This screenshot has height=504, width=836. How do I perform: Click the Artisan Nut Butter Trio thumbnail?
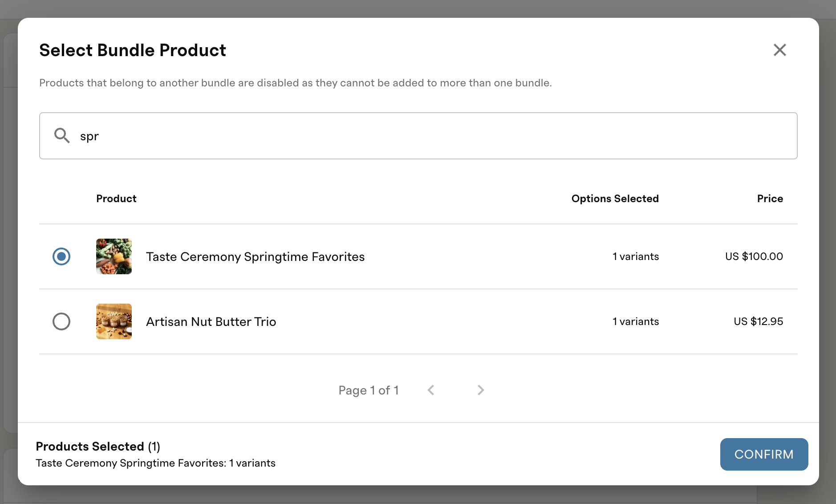tap(114, 321)
